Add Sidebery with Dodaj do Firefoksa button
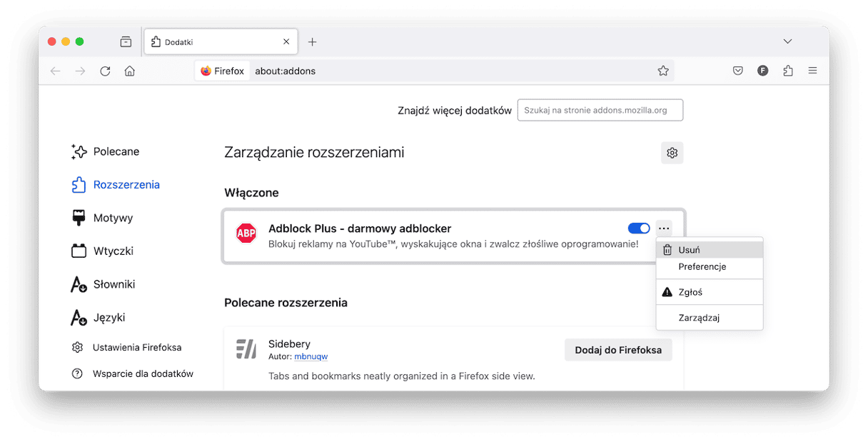The height and width of the screenshot is (442, 868). click(618, 350)
